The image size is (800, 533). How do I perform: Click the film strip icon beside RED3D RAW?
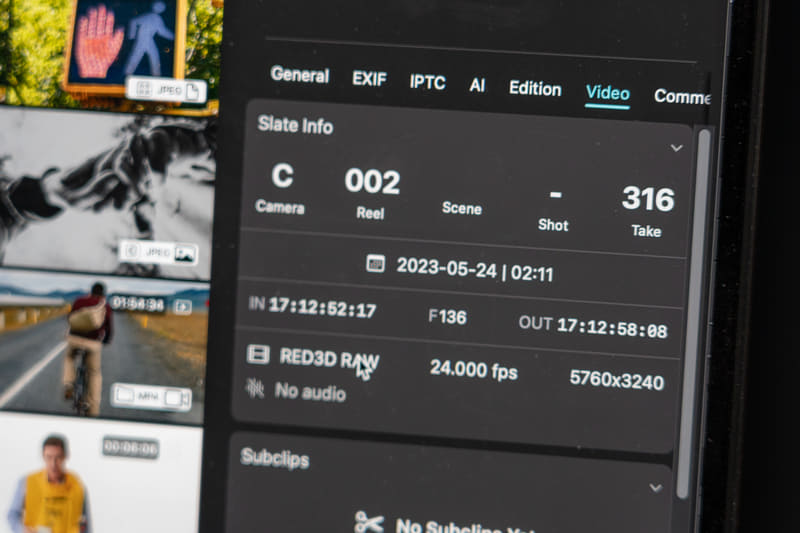(258, 353)
